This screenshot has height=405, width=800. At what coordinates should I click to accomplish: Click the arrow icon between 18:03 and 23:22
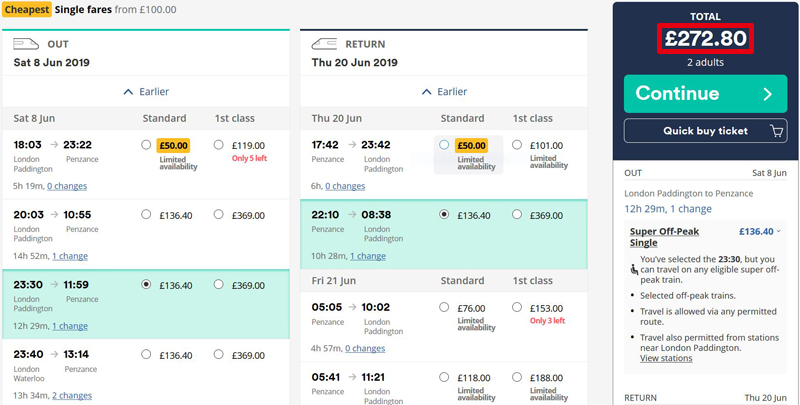coord(54,145)
